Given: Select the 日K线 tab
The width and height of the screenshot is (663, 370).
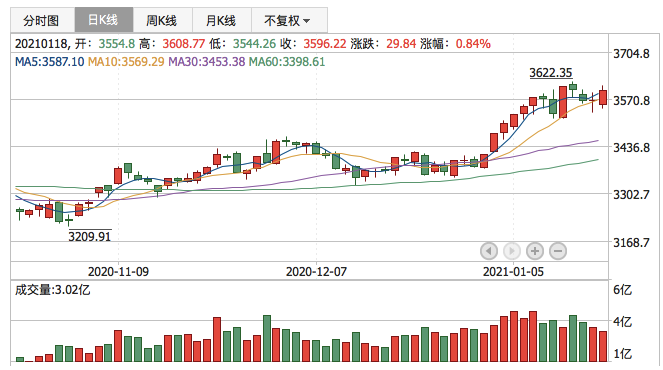Looking at the screenshot, I should tap(104, 20).
